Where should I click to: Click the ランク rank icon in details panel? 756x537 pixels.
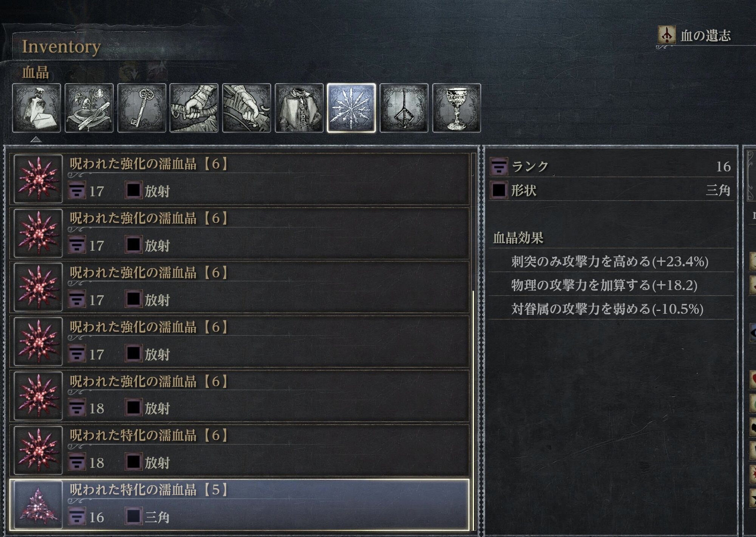pos(499,166)
